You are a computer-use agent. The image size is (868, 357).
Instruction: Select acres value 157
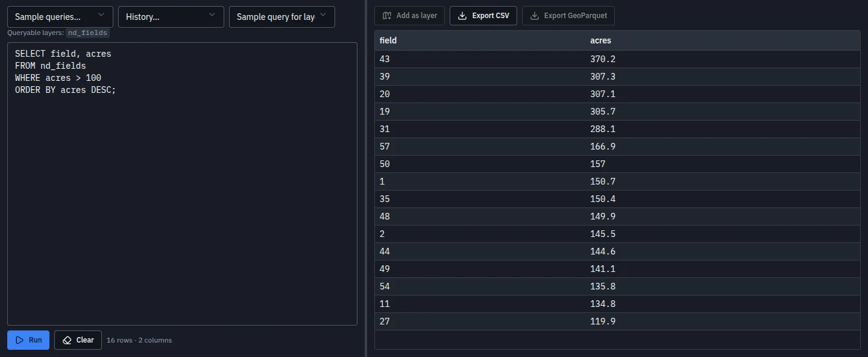point(722,164)
